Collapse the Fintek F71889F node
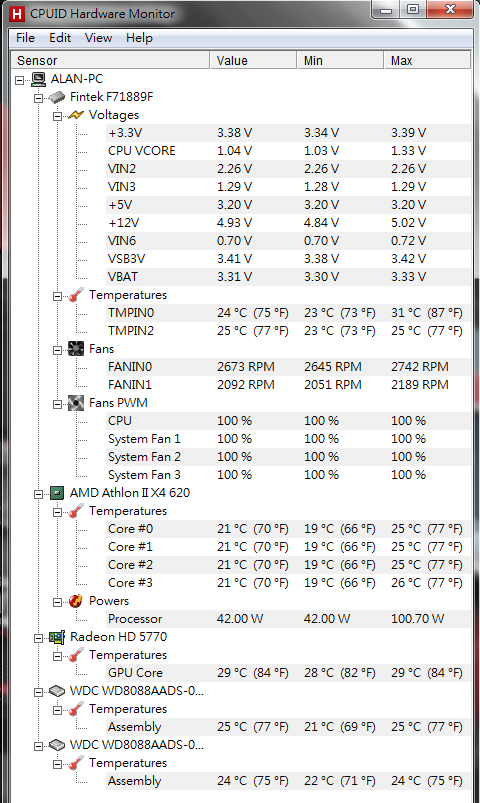The width and height of the screenshot is (480, 803). pyautogui.click(x=38, y=98)
